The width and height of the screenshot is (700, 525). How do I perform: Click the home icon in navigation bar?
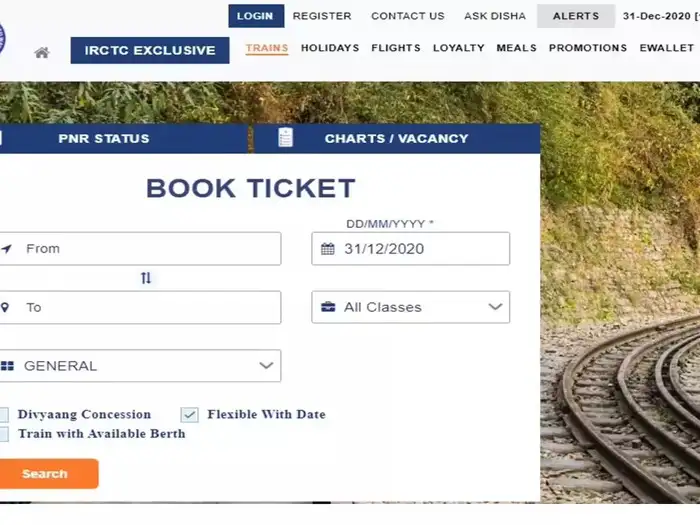42,53
